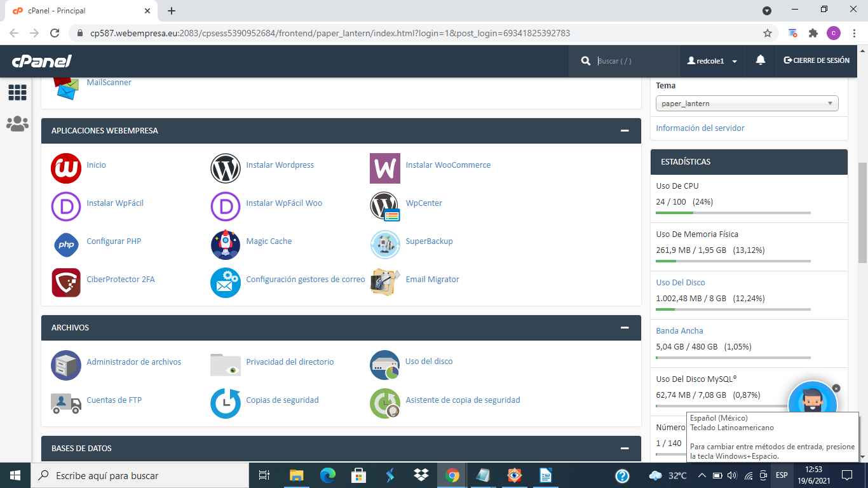Click the Privacidad del directorio folder icon
Viewport: 868px width, 488px height.
pos(226,365)
